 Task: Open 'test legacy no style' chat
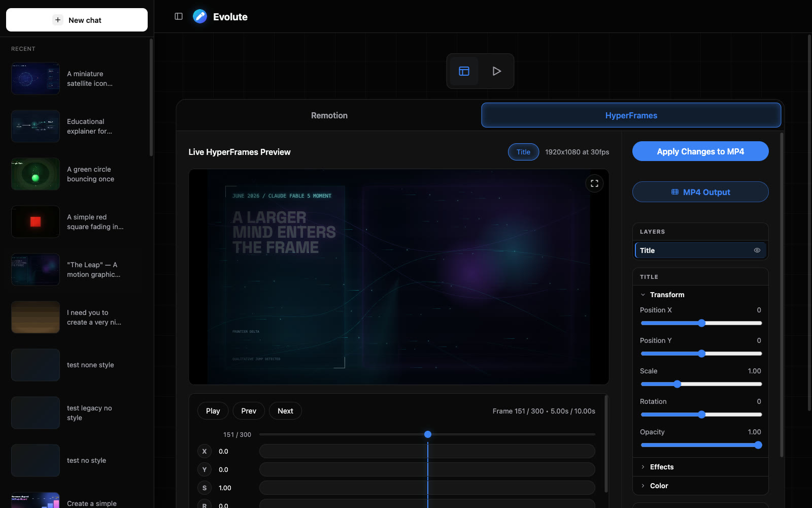tap(77, 413)
